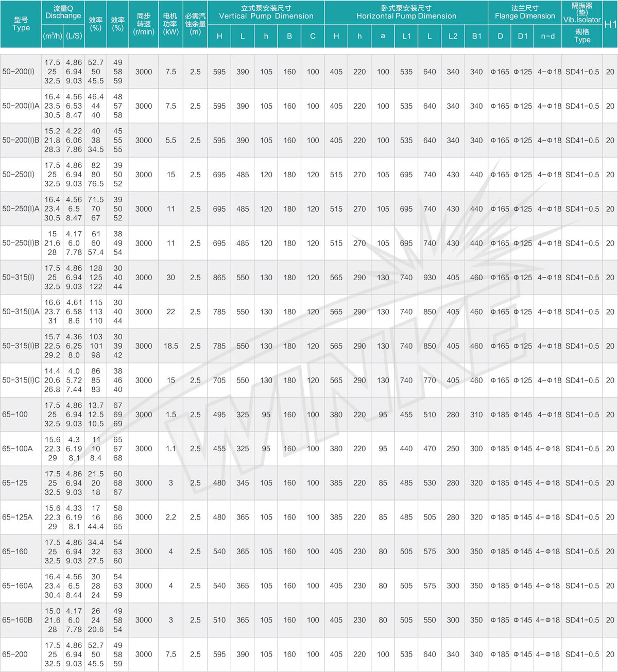
Task: Click the 50-315(I)C model row label
Action: click(21, 381)
